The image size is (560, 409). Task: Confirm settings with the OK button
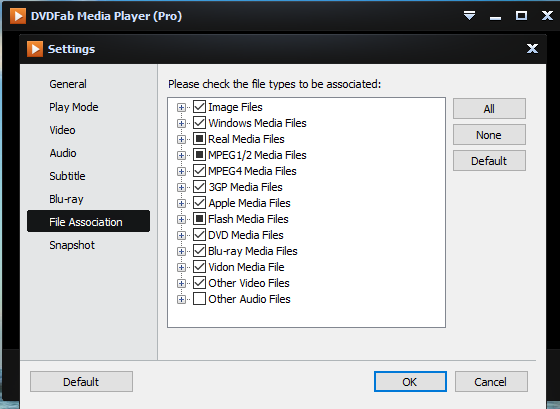410,381
